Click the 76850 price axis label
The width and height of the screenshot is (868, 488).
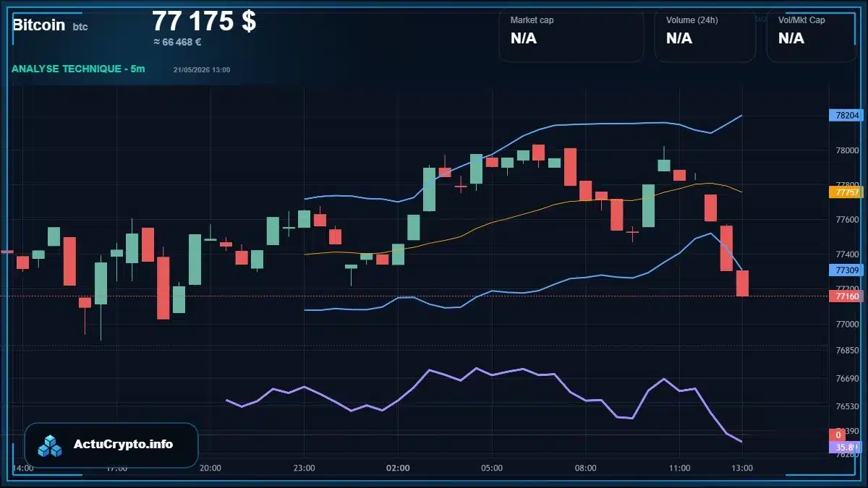tap(847, 351)
